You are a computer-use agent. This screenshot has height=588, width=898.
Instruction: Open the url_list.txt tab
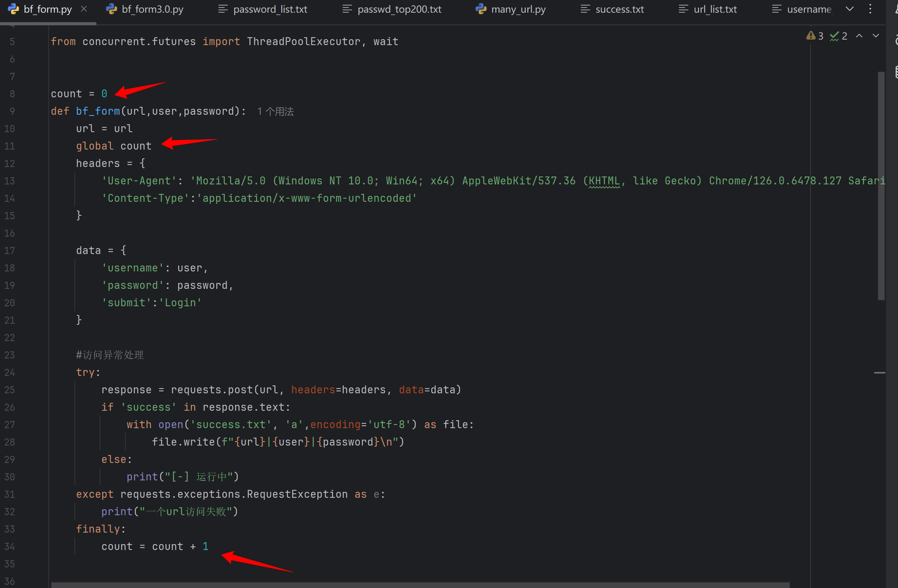coord(715,9)
